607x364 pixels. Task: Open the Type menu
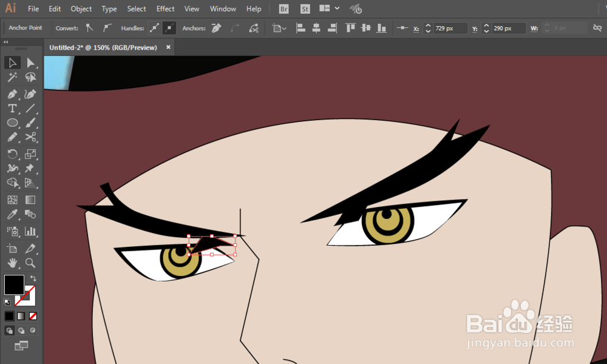(109, 9)
